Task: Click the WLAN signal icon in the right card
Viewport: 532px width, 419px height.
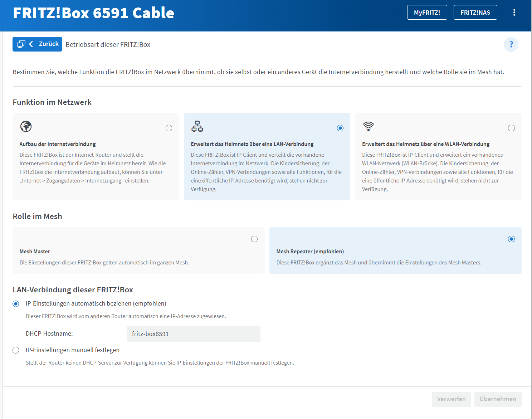Action: coord(368,126)
